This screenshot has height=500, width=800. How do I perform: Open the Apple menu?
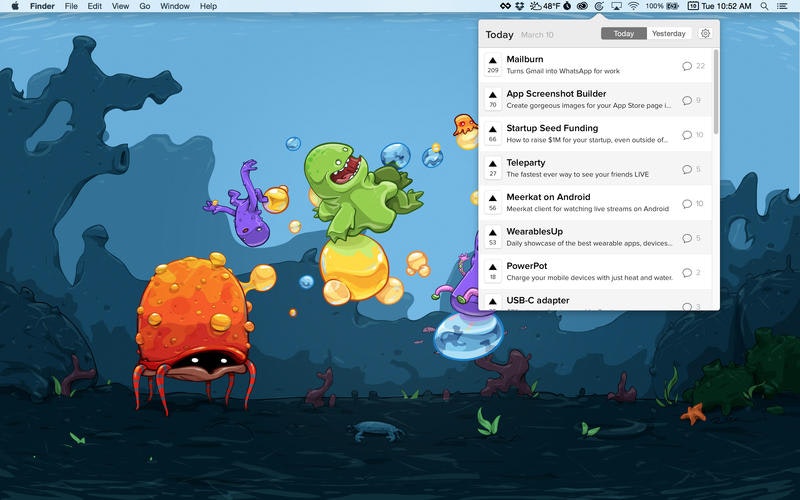15,6
